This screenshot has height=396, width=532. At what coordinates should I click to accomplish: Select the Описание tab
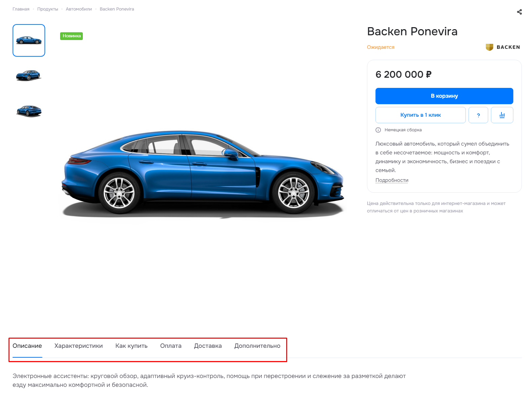tap(27, 346)
